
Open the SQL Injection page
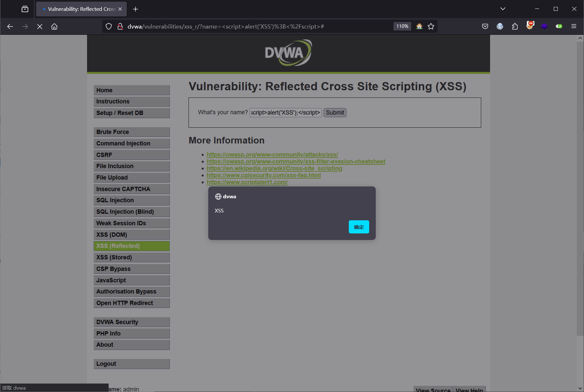[132, 200]
